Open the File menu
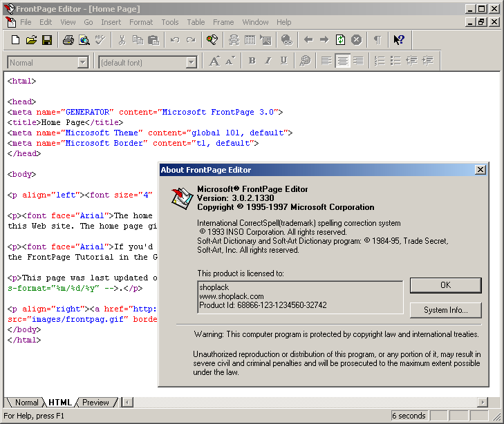 click(26, 22)
